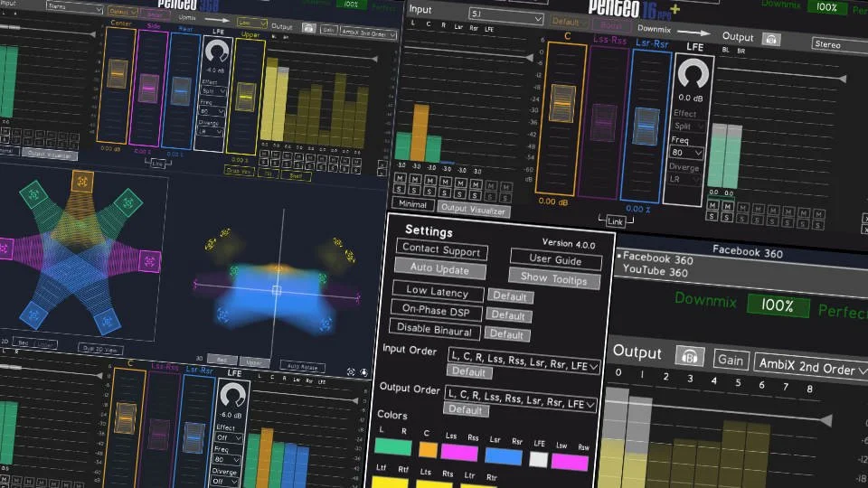Open the Freq 80 dropdown in Penteo 16
The width and height of the screenshot is (868, 488).
(x=686, y=152)
